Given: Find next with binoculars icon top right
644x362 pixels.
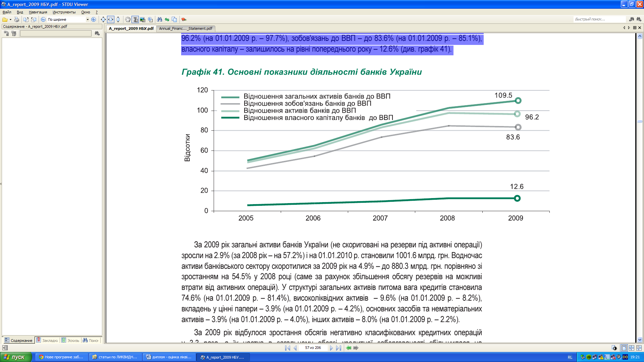Looking at the screenshot, I should (x=639, y=19).
